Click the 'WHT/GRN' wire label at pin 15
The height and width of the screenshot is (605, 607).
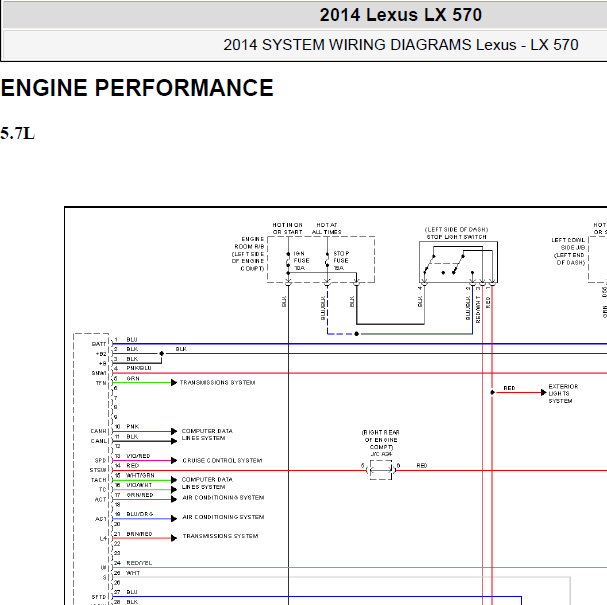[x=140, y=475]
